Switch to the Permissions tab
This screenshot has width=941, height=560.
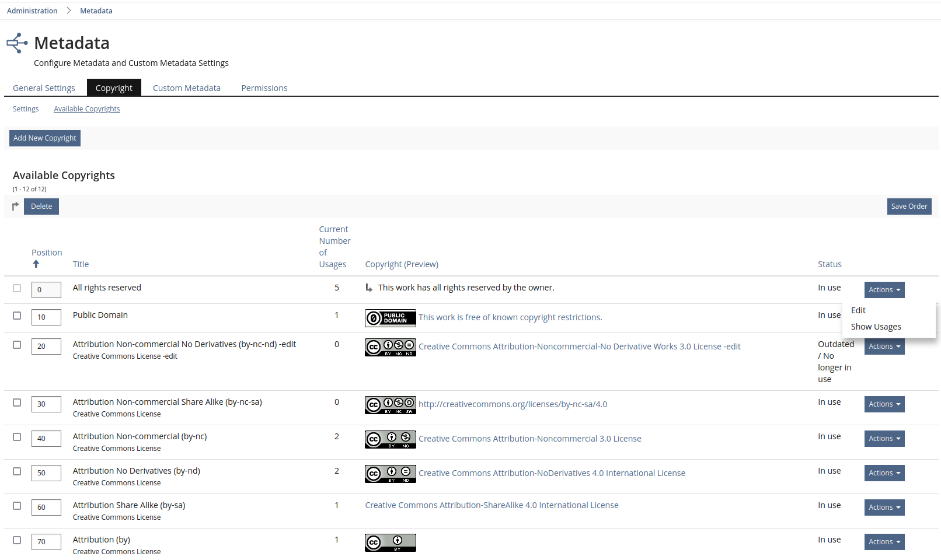click(x=264, y=87)
